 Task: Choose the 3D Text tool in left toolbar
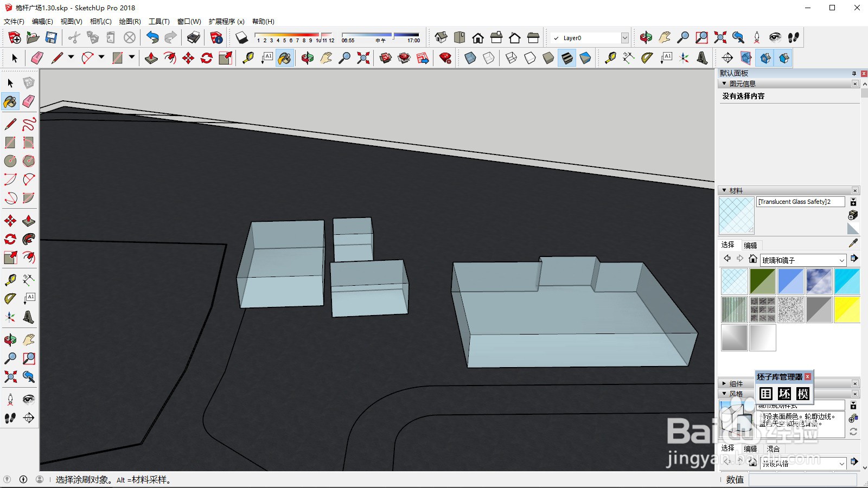pyautogui.click(x=29, y=317)
